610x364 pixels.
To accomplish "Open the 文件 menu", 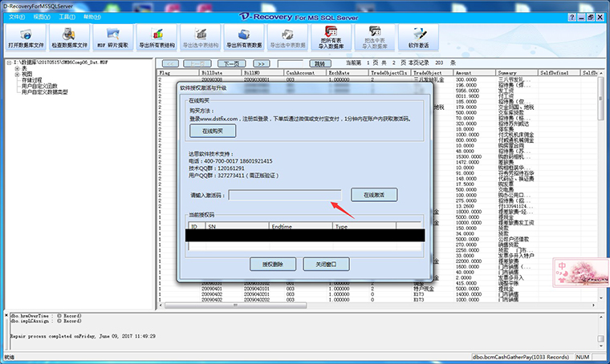I will pyautogui.click(x=17, y=17).
